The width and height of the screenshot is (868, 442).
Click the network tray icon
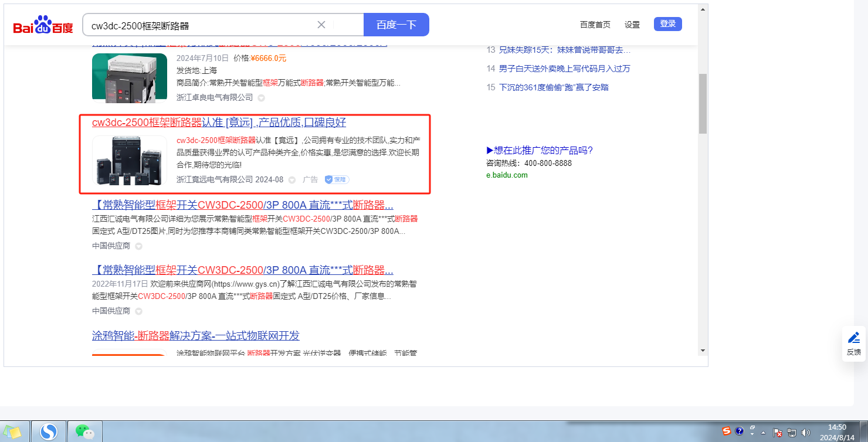pos(791,433)
